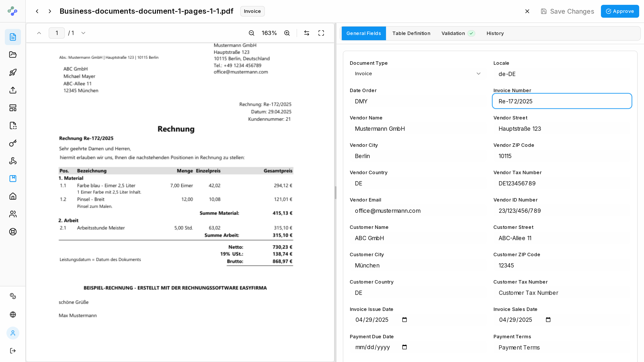Go to next page chevron down
644x362 pixels.
coord(83,33)
